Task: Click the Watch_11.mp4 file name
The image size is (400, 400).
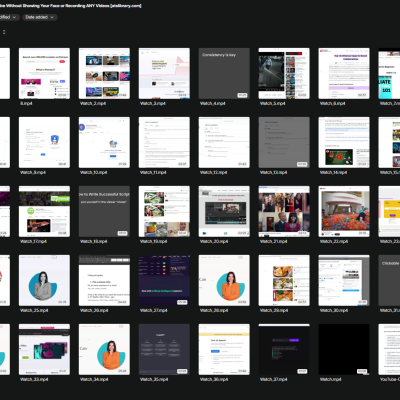Action: [153, 172]
